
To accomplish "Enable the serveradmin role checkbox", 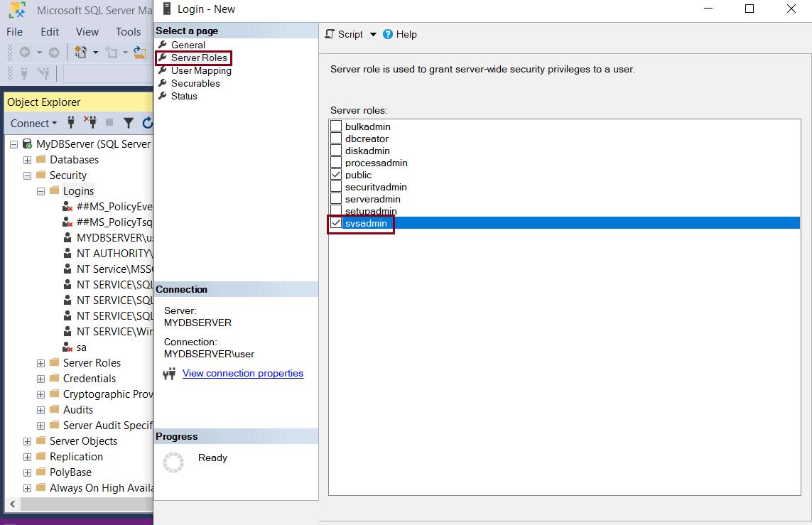I will click(335, 199).
